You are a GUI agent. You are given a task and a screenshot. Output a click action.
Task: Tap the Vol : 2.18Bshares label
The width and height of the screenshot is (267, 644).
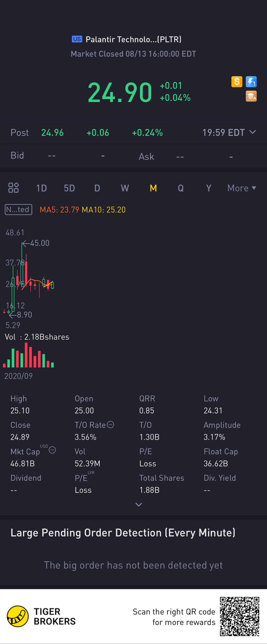pyautogui.click(x=37, y=337)
